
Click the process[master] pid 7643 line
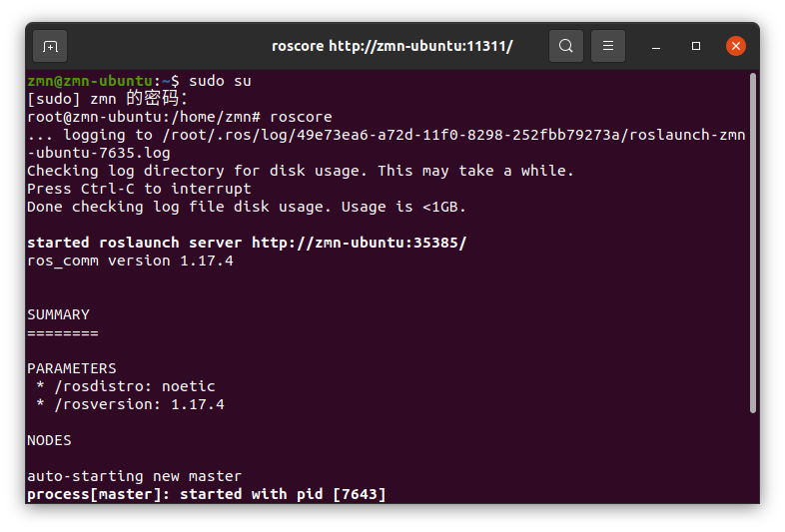(x=206, y=494)
